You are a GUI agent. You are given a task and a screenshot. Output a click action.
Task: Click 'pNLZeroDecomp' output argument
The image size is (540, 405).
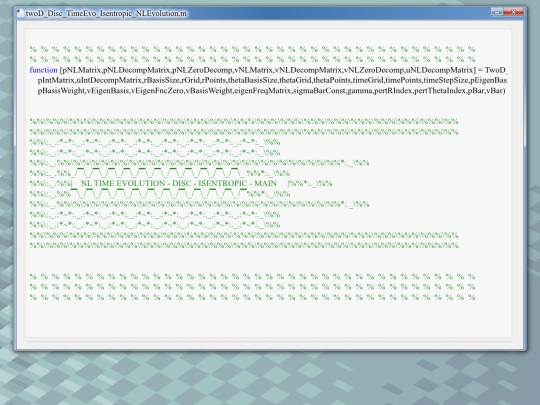pos(202,70)
